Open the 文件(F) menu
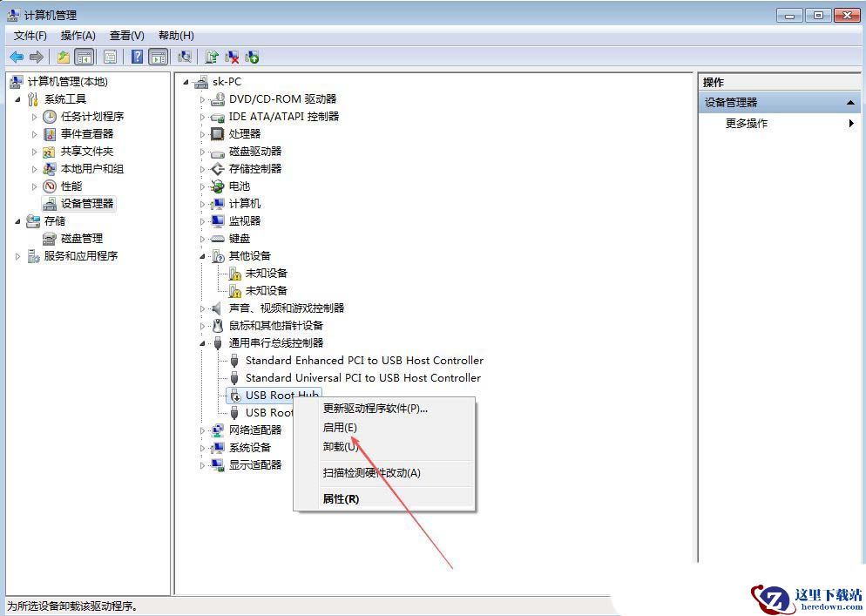The height and width of the screenshot is (616, 866). (x=30, y=36)
